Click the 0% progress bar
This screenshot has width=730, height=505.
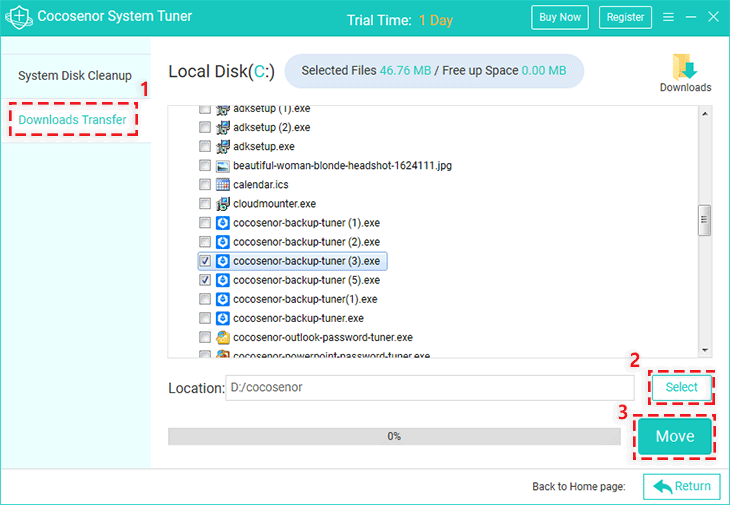(394, 436)
